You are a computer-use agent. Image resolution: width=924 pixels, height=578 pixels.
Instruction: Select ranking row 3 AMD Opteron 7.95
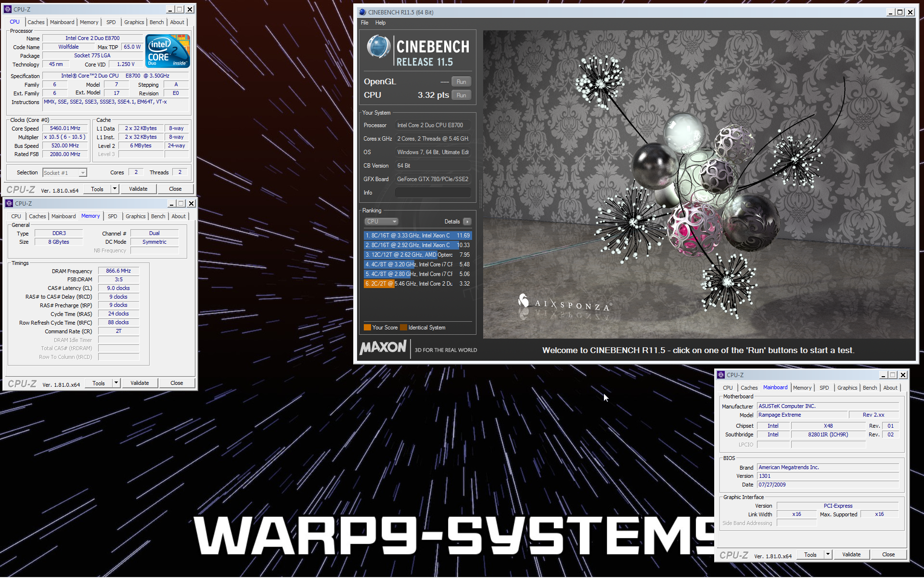tap(418, 255)
